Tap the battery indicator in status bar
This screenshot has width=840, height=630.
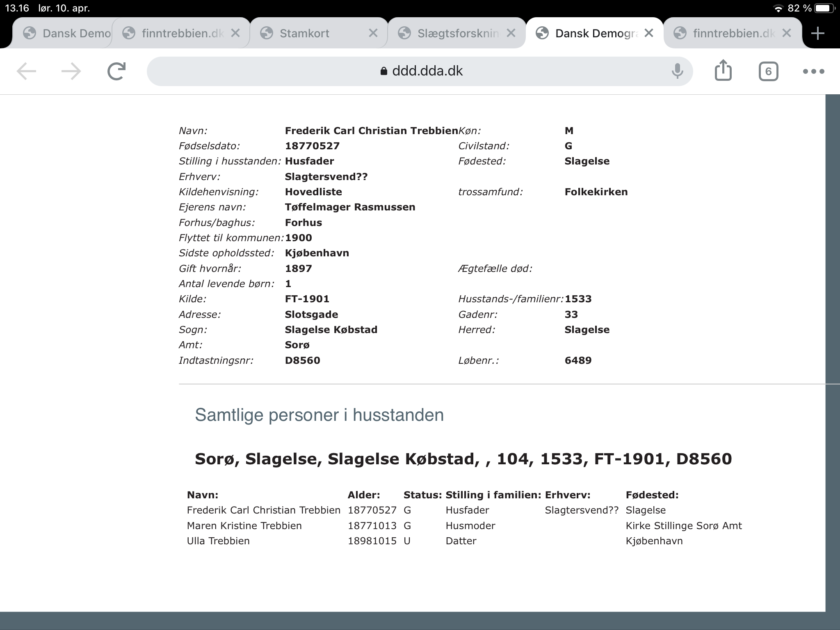pyautogui.click(x=824, y=8)
